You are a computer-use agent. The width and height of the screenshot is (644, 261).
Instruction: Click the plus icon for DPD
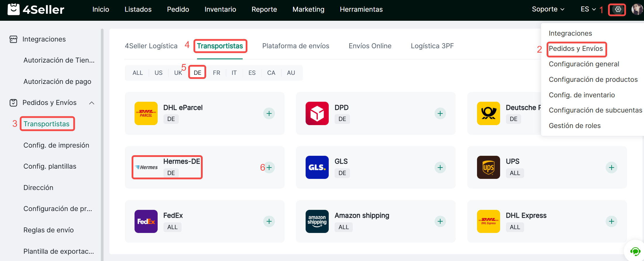(440, 113)
